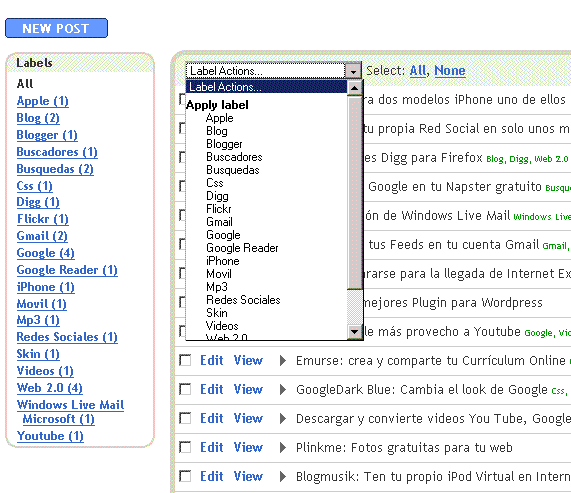Expand the GoogleDark Blue post triangle
This screenshot has height=493, width=571.
(283, 390)
